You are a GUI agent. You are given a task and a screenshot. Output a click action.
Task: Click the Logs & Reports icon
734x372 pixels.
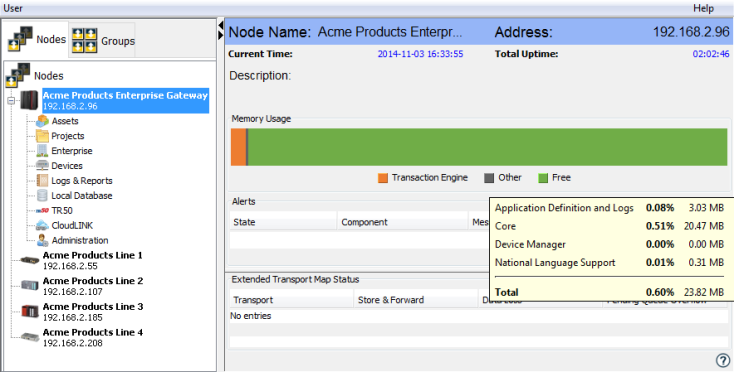pyautogui.click(x=42, y=181)
